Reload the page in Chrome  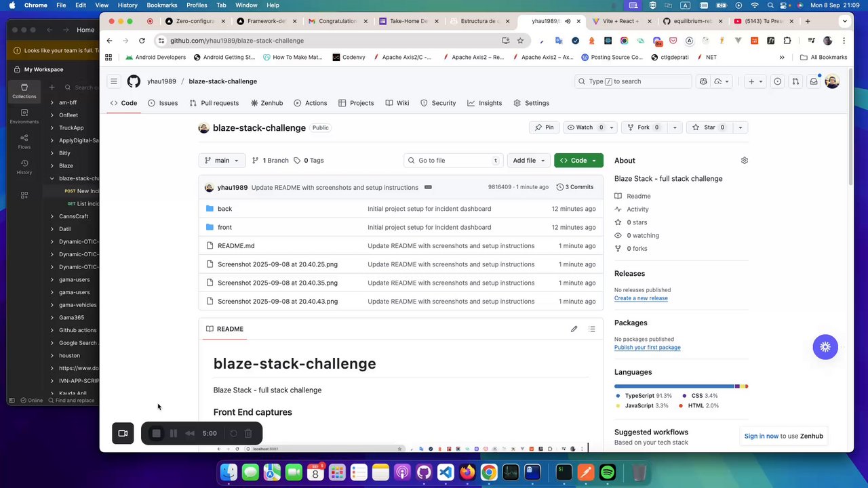[142, 41]
